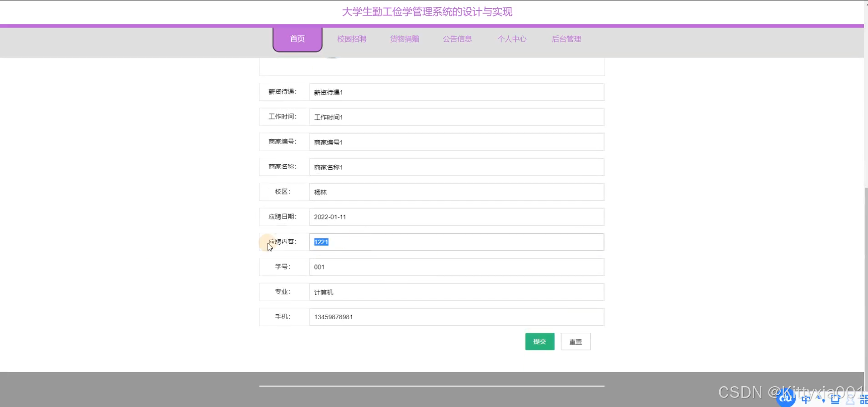
Task: Toggle the 中 Chinese/English input mode
Action: click(806, 399)
